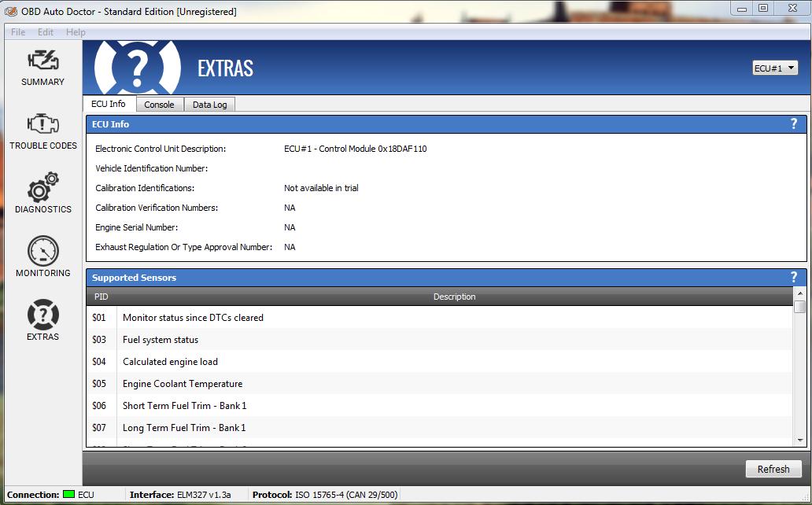Screen dimensions: 812x505
Task: Select the Monitor status since DTCs cleared row
Action: 439,318
